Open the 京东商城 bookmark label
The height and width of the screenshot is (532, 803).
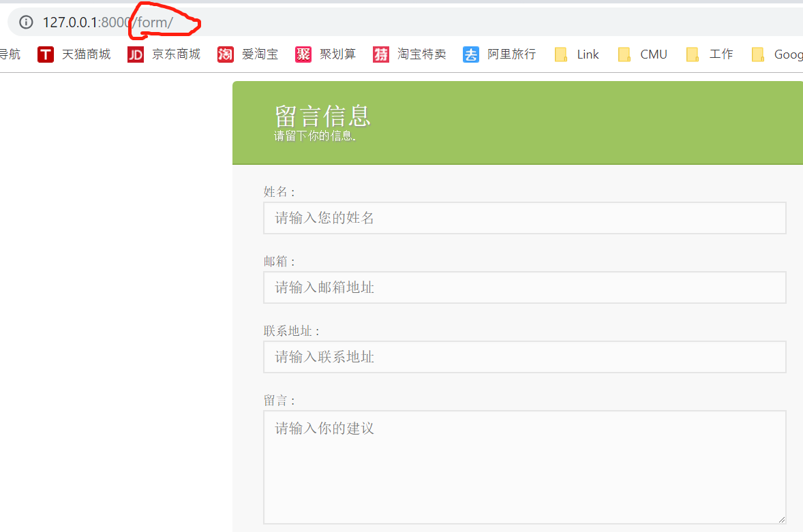176,54
